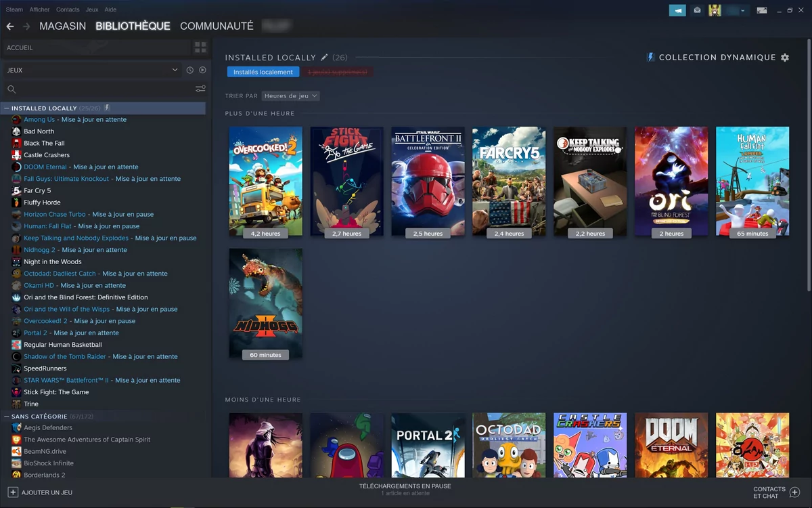Switch to the COMMUNAUTÉ tab

[x=217, y=26]
